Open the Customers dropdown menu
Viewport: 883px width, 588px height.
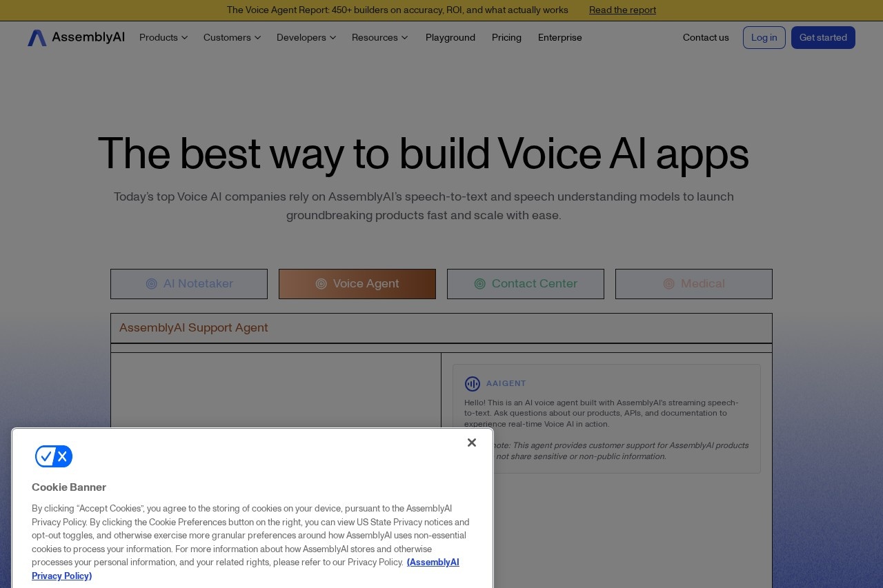click(x=232, y=38)
